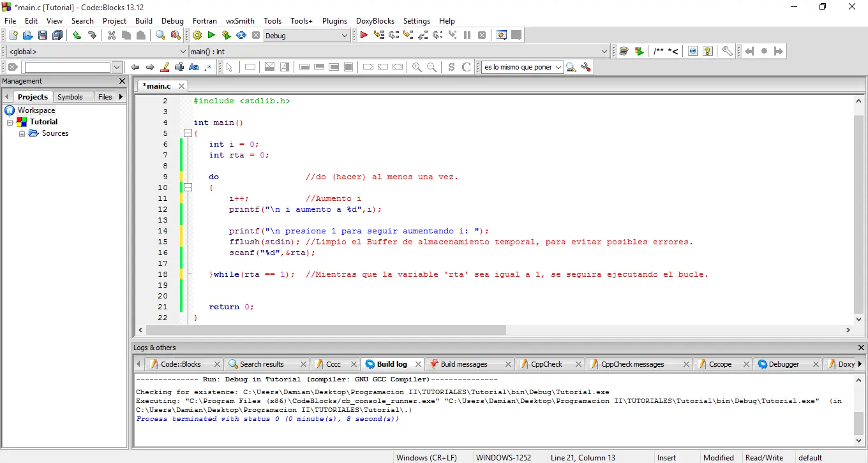This screenshot has height=463, width=868.
Task: Switch to the Build messages tab
Action: point(465,364)
